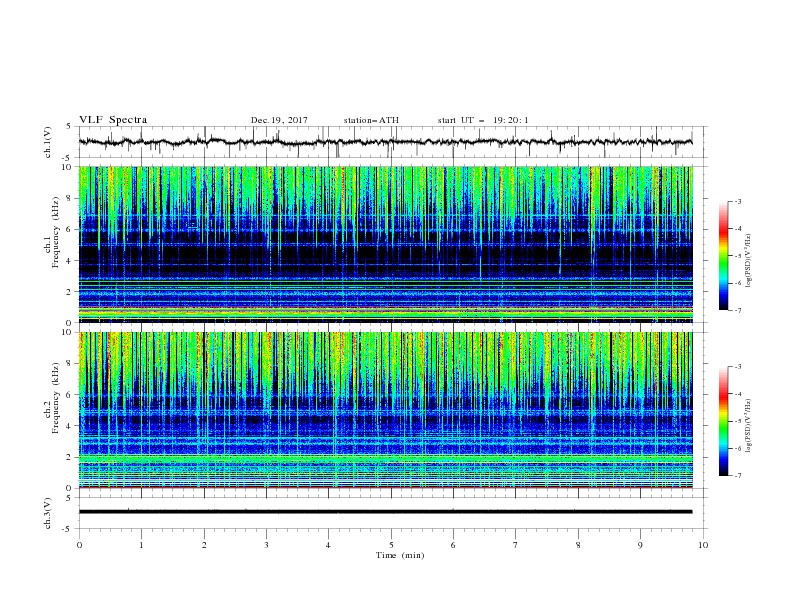Screen dimensions: 792x612
Task: Click the "-3" tick on ch.1 colorbar
Action: 737,201
